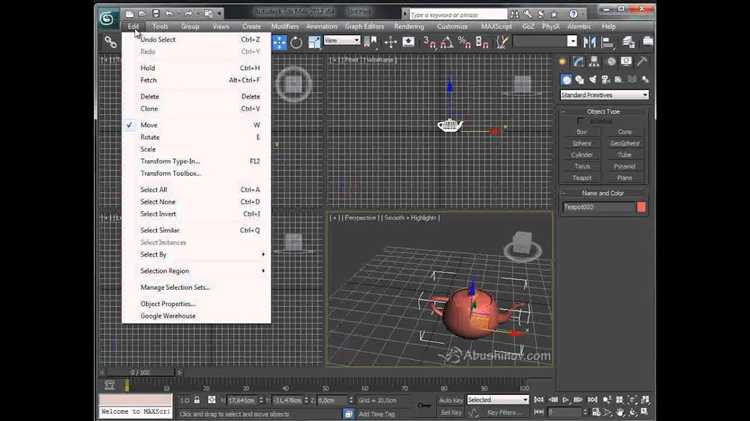The height and width of the screenshot is (421, 750).
Task: Select Space Warps category icon
Action: 632,80
